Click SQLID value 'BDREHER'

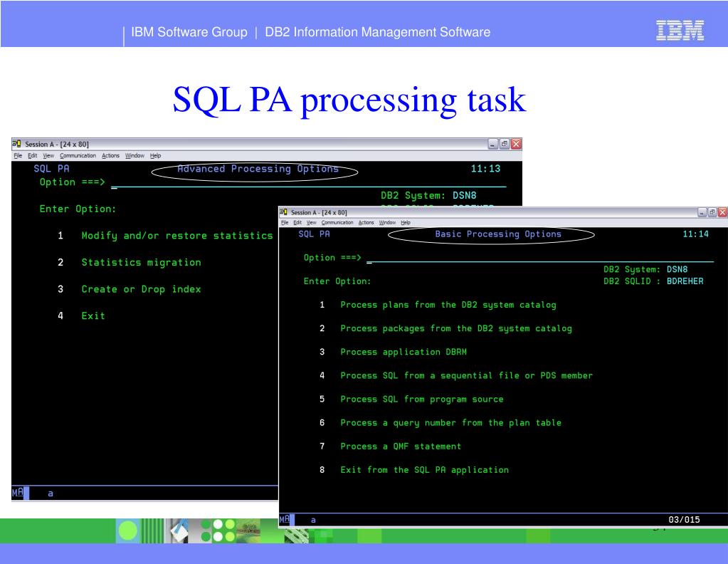coord(685,281)
